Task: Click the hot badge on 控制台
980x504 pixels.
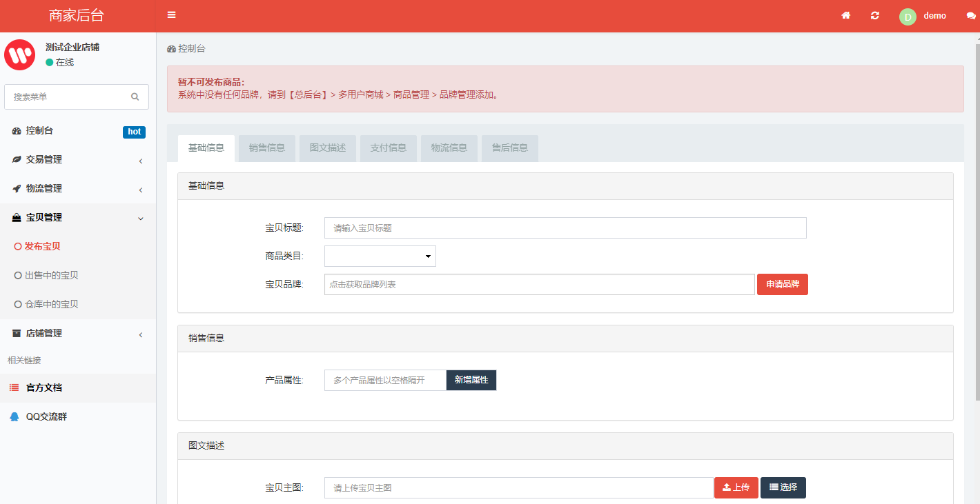Action: tap(134, 132)
